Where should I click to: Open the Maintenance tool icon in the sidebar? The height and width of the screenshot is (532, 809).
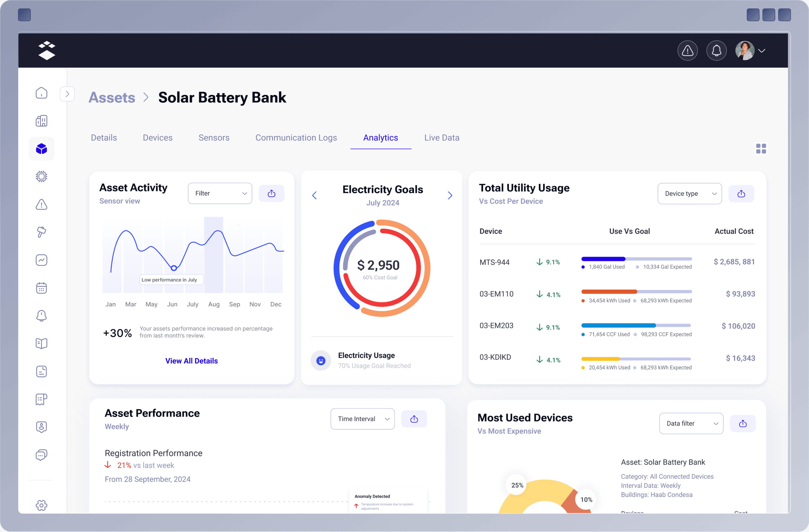41,232
